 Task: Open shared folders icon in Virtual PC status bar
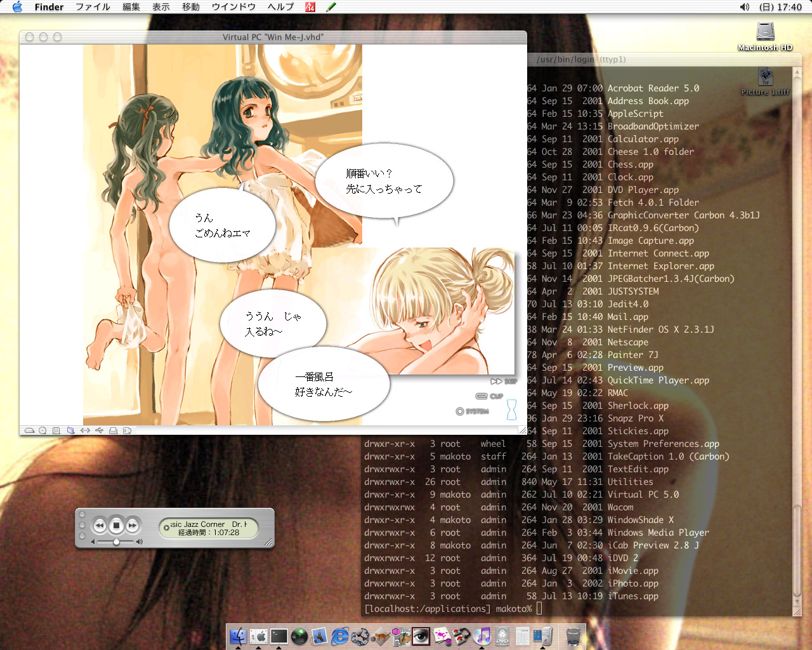click(x=70, y=430)
